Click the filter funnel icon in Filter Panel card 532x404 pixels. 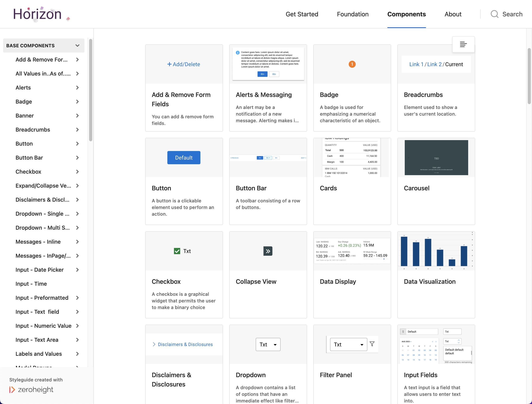click(372, 344)
